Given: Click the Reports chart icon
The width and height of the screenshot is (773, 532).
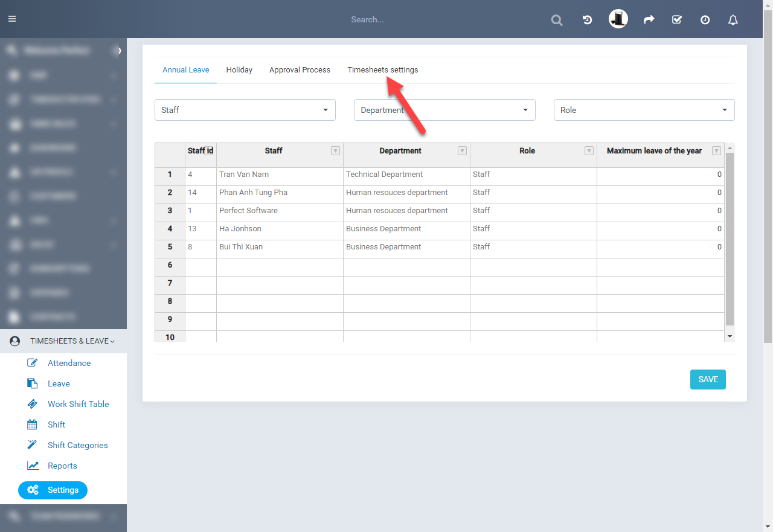Looking at the screenshot, I should [x=33, y=466].
